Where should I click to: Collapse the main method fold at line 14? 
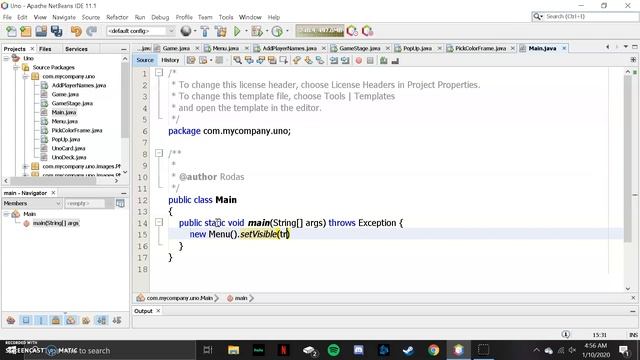click(159, 222)
